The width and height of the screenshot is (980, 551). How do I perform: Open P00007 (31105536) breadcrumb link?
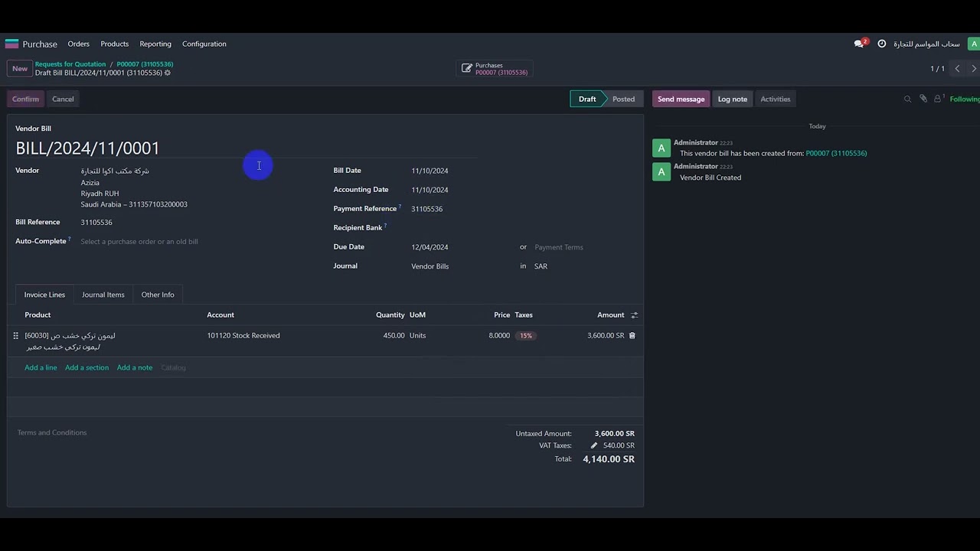tap(145, 64)
